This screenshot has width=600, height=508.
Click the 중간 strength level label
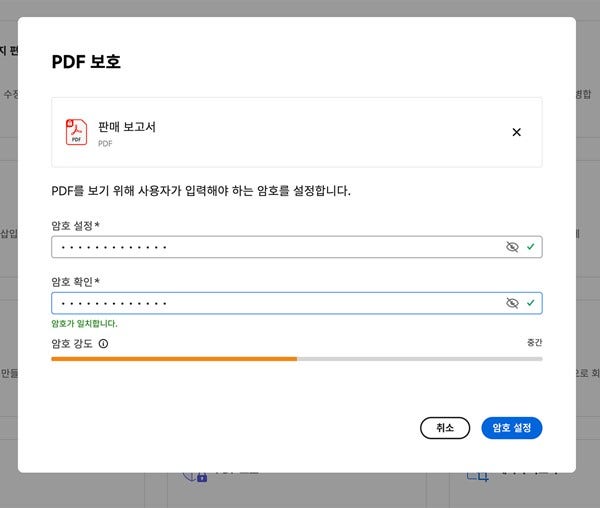[534, 343]
